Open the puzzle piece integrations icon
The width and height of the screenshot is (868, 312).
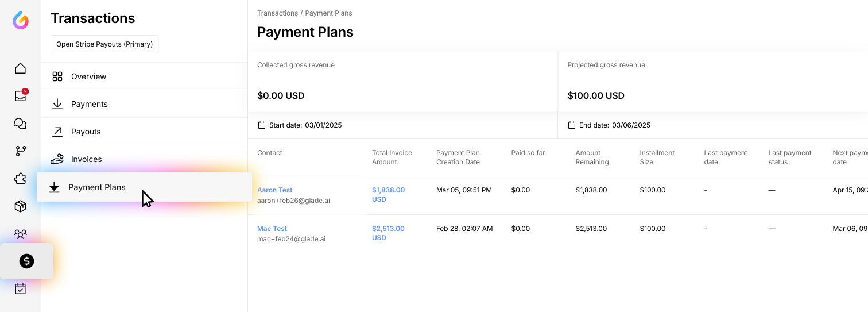pyautogui.click(x=21, y=179)
